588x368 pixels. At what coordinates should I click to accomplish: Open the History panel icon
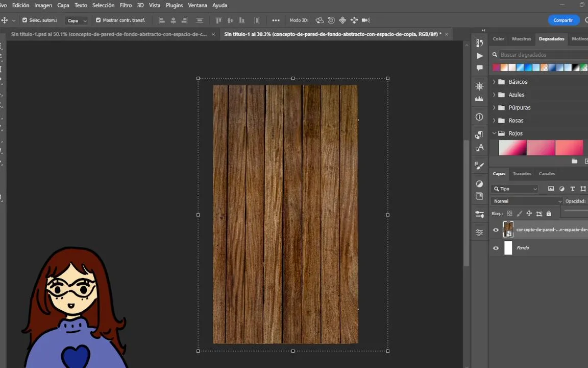coord(479,43)
